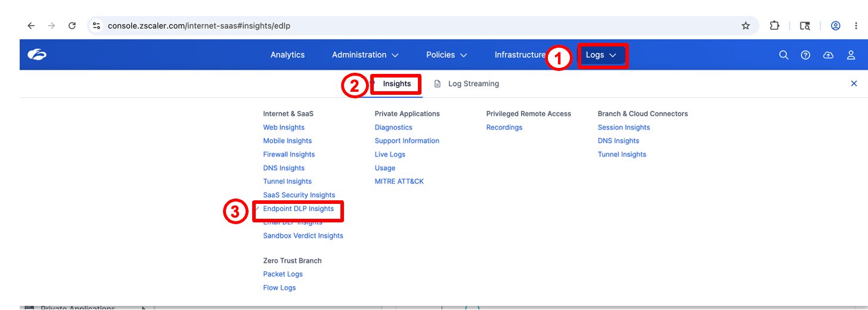Image resolution: width=868 pixels, height=310 pixels.
Task: Open the user account icon in header
Action: click(x=851, y=55)
